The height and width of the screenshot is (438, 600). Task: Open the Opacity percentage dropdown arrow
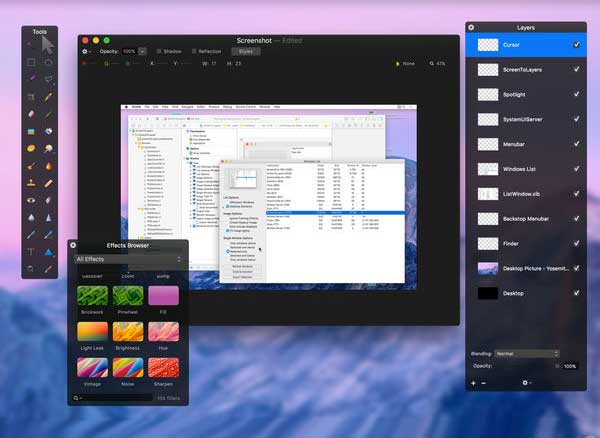coord(142,51)
